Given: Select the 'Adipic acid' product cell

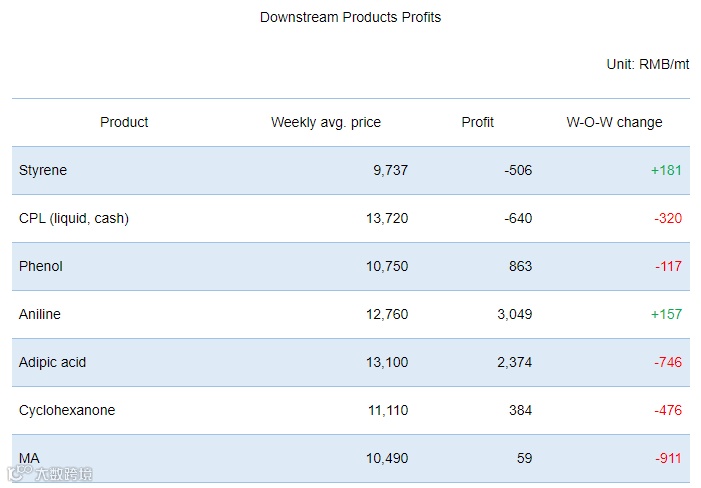Looking at the screenshot, I should (53, 362).
